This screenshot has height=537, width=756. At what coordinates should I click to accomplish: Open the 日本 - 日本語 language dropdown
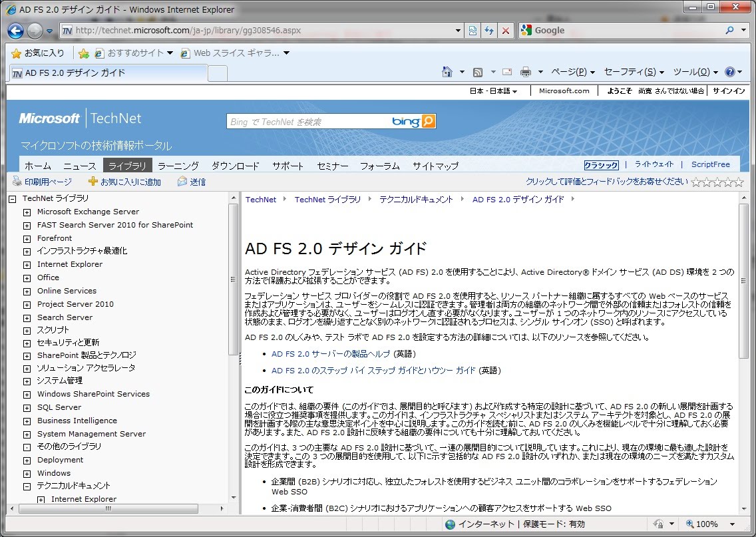493,90
